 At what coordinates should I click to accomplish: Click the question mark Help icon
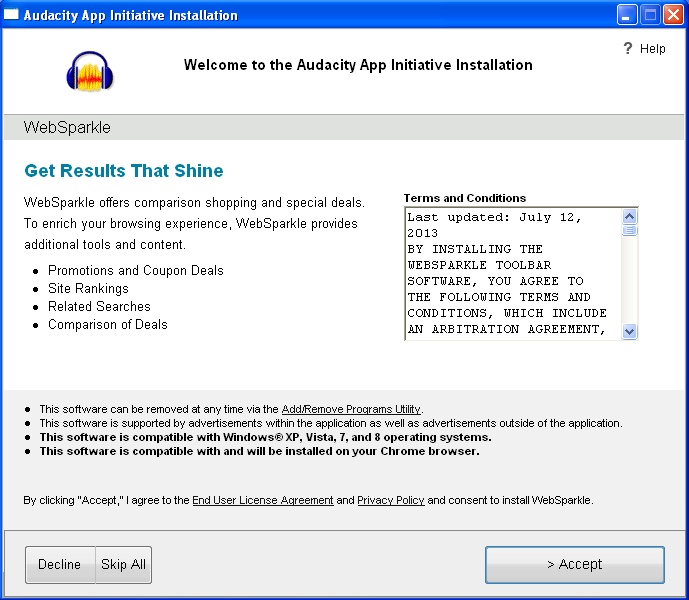point(628,48)
